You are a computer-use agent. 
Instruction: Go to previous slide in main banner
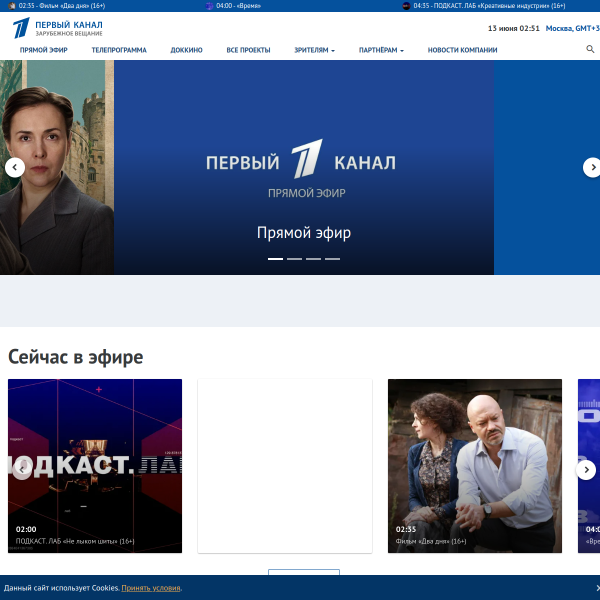point(15,167)
